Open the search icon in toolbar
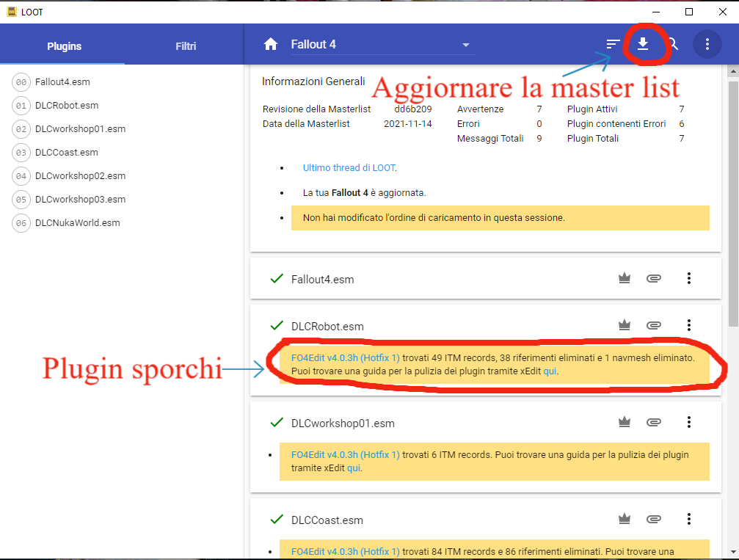739x560 pixels. click(673, 44)
